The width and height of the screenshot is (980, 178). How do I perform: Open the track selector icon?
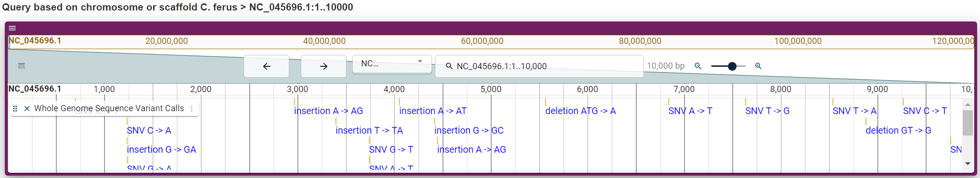tap(21, 66)
